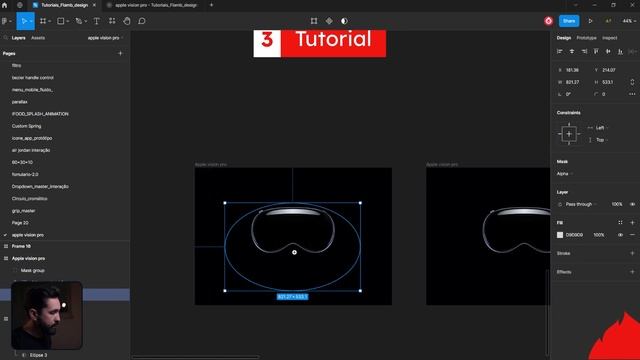Click the layer opacity 100% field
This screenshot has width=640, height=360.
click(617, 204)
